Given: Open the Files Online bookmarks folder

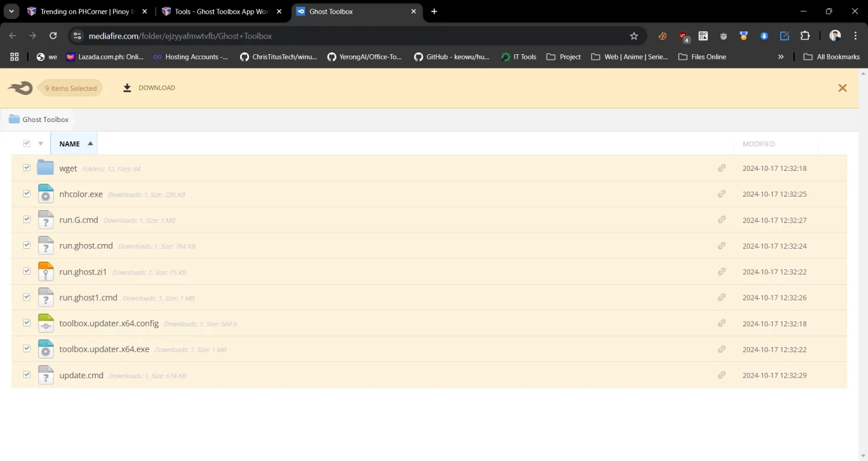Looking at the screenshot, I should coord(703,57).
